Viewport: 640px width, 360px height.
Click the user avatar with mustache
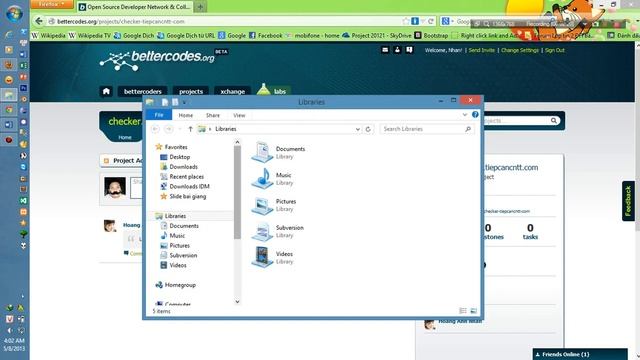point(115,187)
